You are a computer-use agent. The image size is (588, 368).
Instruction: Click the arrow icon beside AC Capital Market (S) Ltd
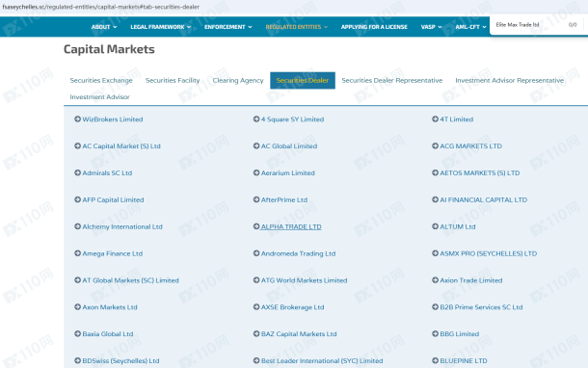[x=78, y=145]
